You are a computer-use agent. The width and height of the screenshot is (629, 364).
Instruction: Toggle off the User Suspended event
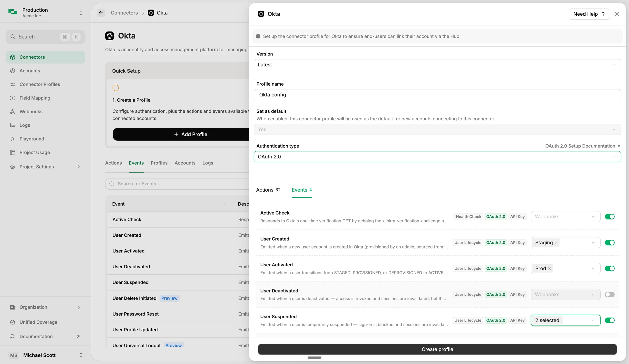pyautogui.click(x=609, y=320)
